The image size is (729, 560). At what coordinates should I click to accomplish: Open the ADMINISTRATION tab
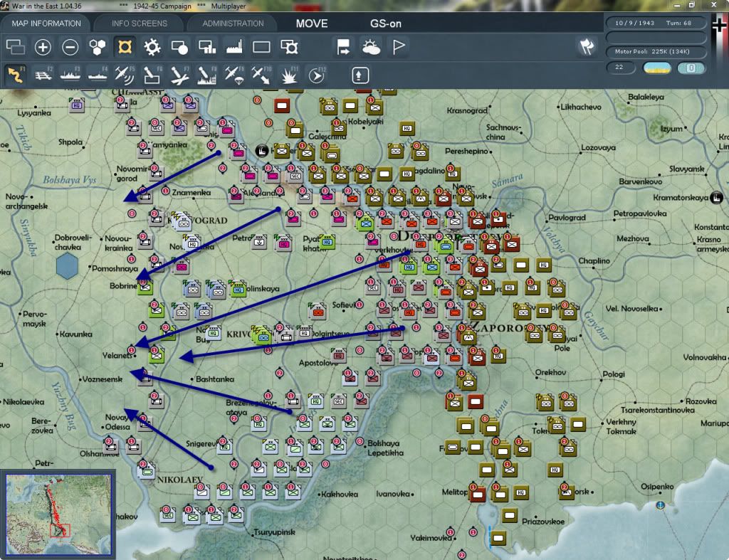pos(233,23)
